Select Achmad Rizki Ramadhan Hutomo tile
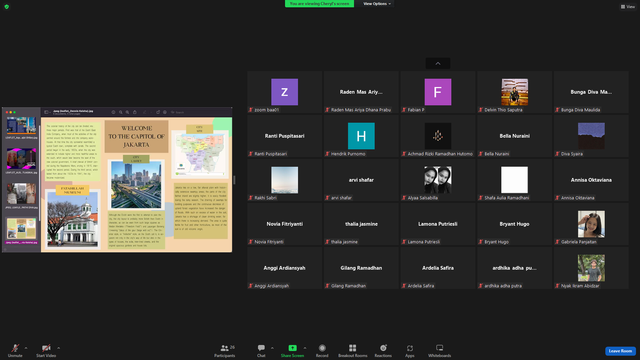The width and height of the screenshot is (640, 360). [x=438, y=136]
